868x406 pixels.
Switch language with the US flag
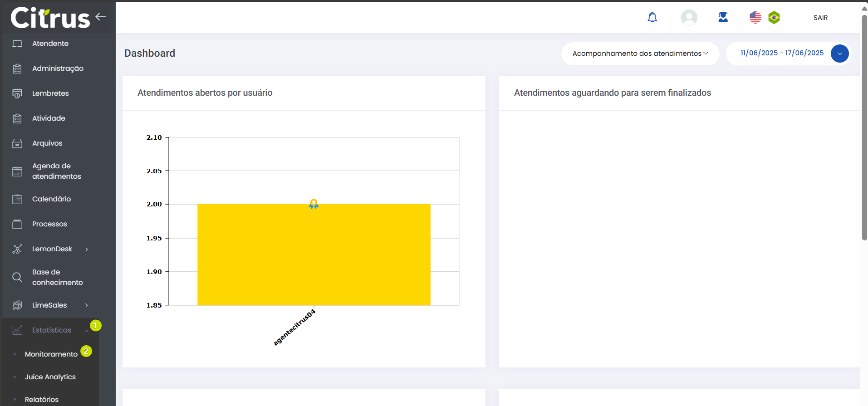coord(755,18)
